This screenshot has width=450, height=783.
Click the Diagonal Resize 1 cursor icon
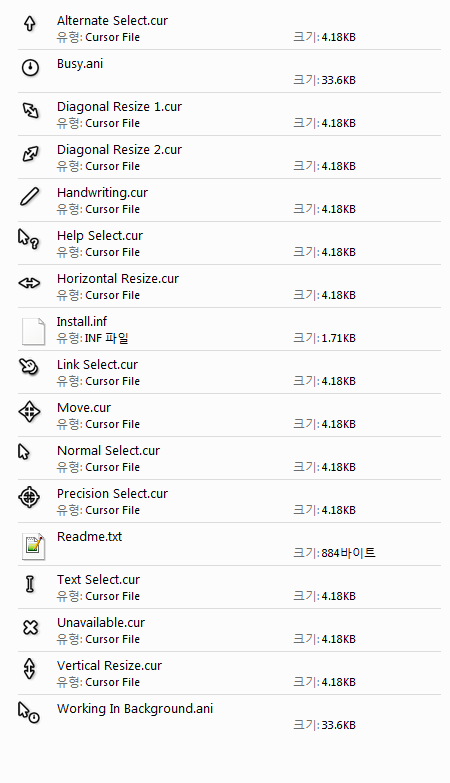[31, 110]
